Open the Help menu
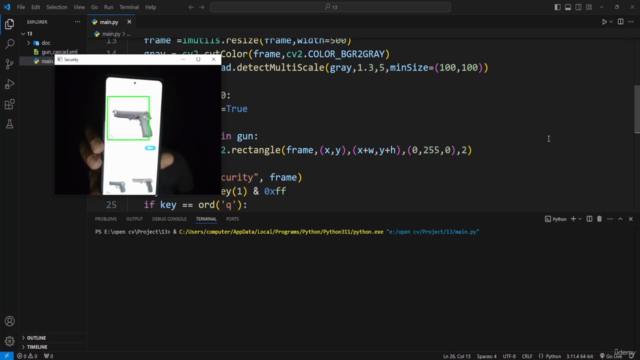This screenshot has width=640, height=360. coord(151,7)
